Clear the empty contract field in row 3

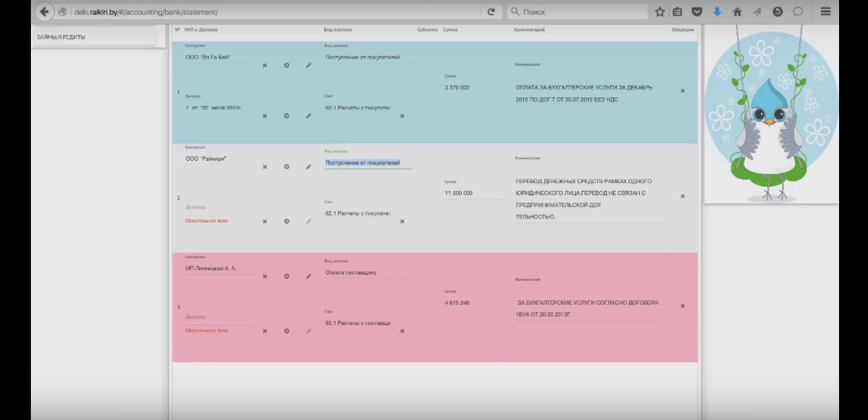[265, 331]
